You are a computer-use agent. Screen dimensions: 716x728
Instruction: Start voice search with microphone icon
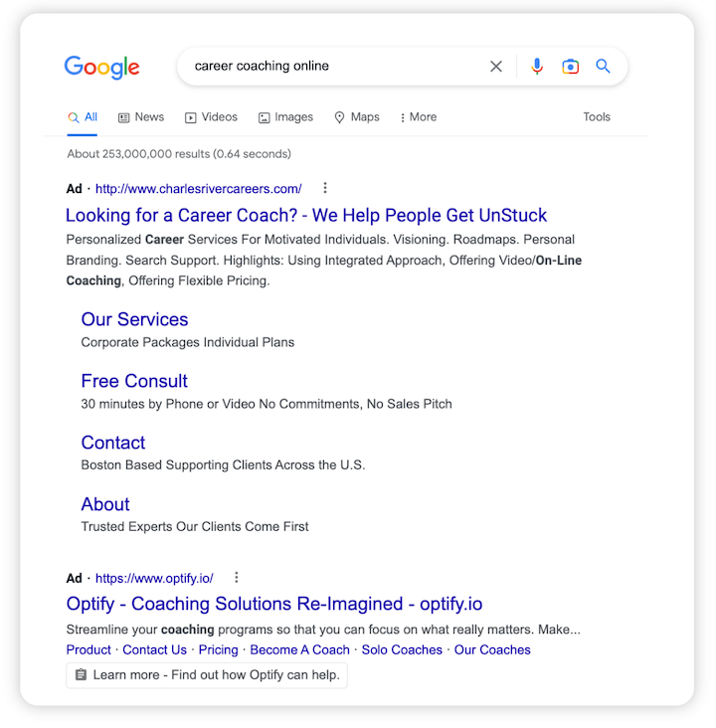coord(537,67)
